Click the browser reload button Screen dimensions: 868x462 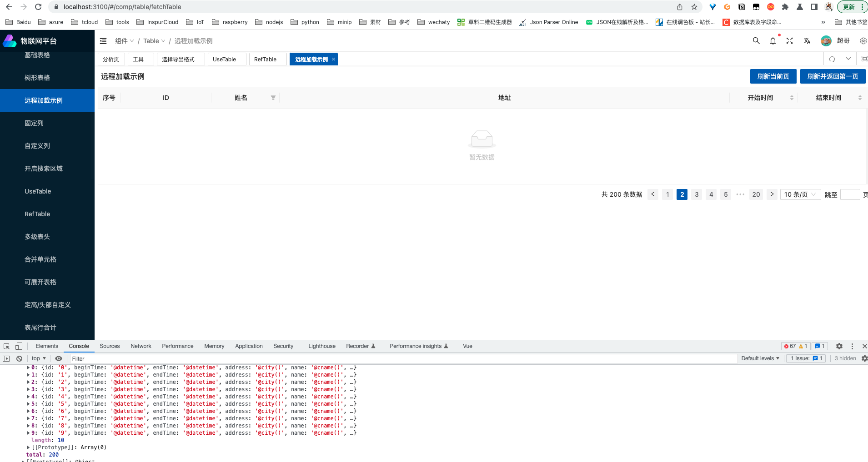pos(38,7)
